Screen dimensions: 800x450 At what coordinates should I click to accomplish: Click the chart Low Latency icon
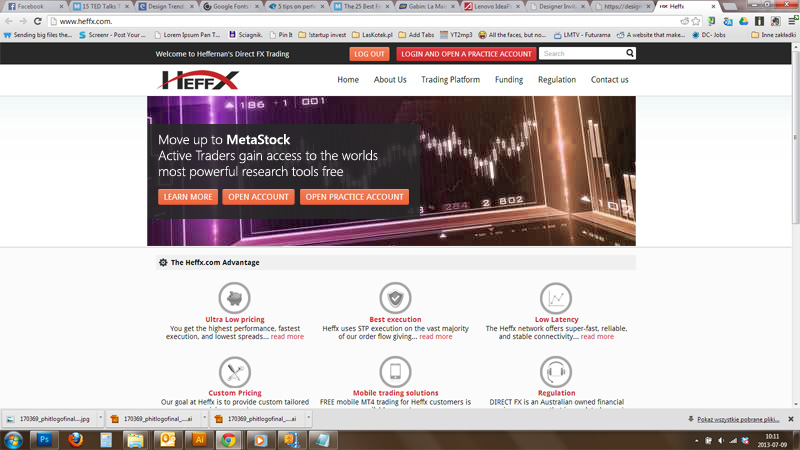click(556, 297)
